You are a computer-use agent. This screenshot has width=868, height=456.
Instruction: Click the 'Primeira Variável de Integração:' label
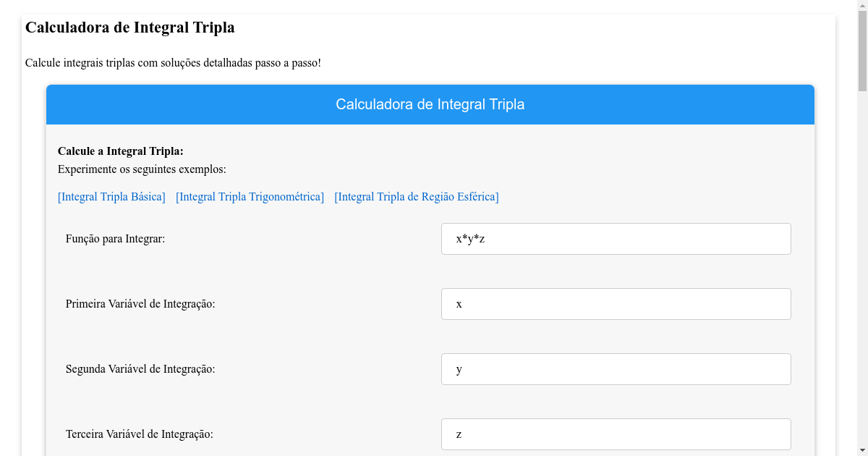(x=140, y=304)
